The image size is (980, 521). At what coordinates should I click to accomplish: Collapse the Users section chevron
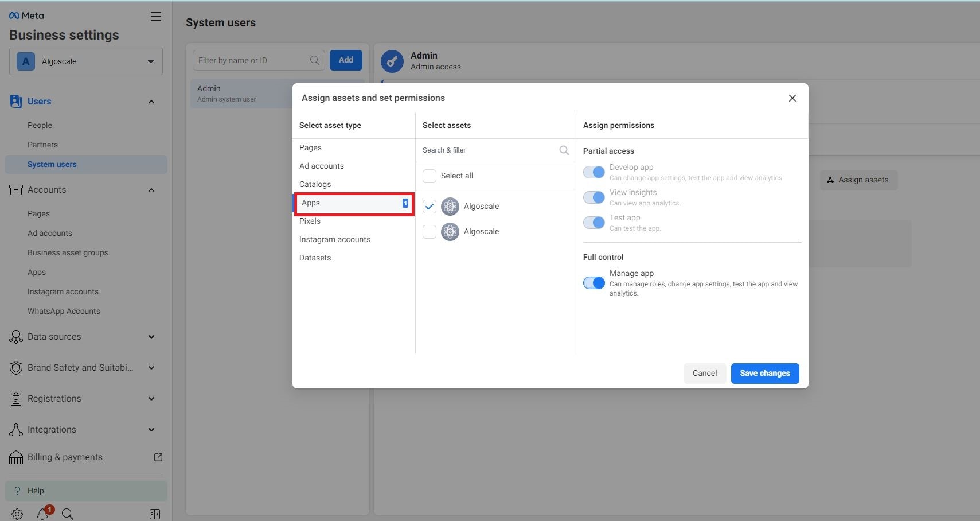[151, 102]
